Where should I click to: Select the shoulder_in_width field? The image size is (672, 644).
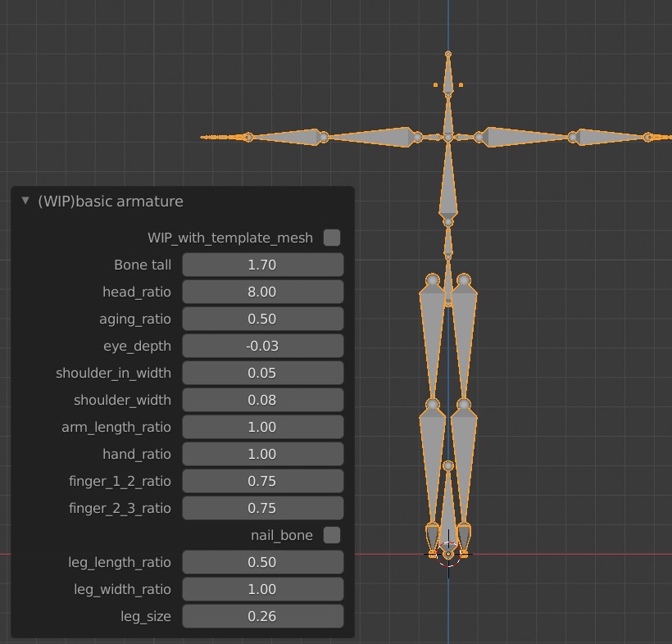[x=262, y=372]
